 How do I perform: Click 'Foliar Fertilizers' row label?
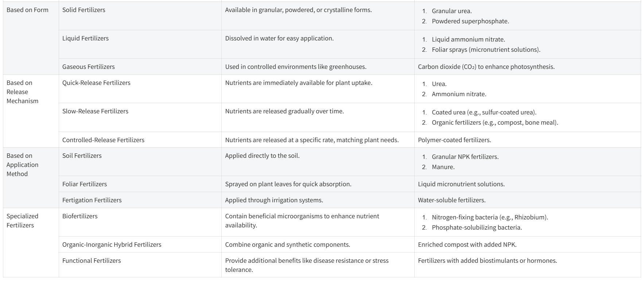[x=85, y=184]
